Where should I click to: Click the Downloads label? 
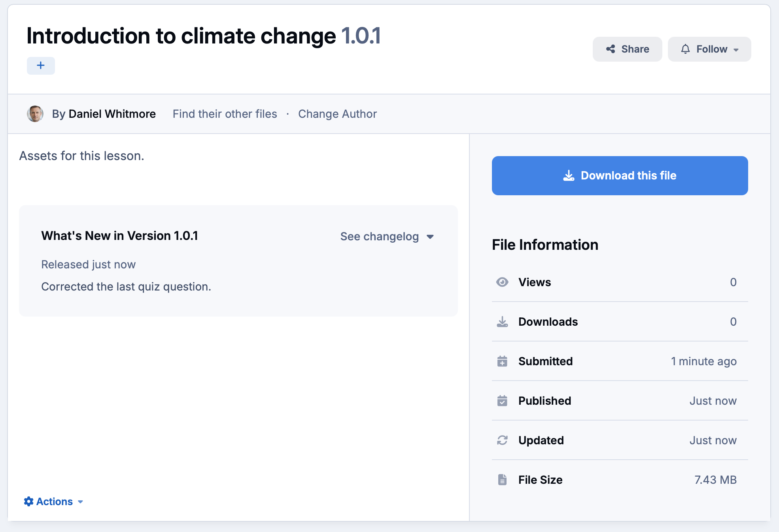click(548, 322)
